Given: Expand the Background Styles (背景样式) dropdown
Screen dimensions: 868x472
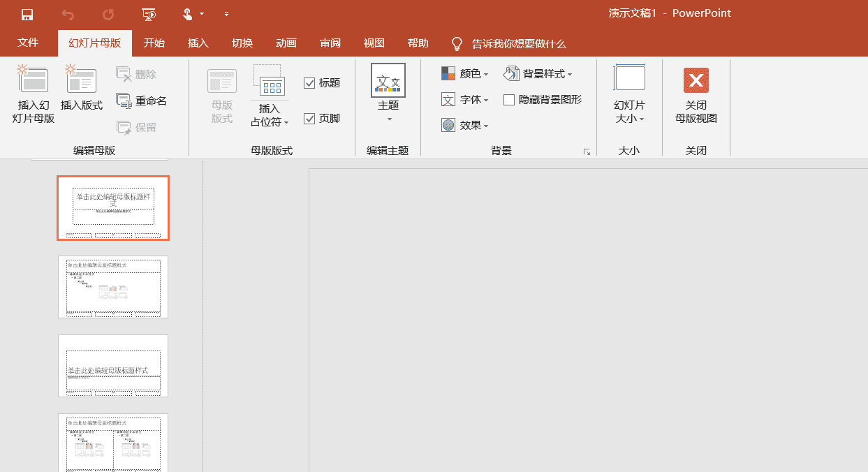Looking at the screenshot, I should click(538, 74).
